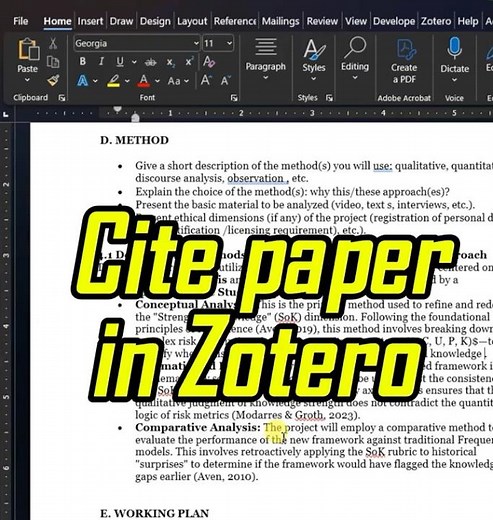
Task: Toggle Bold formatting
Action: (83, 61)
